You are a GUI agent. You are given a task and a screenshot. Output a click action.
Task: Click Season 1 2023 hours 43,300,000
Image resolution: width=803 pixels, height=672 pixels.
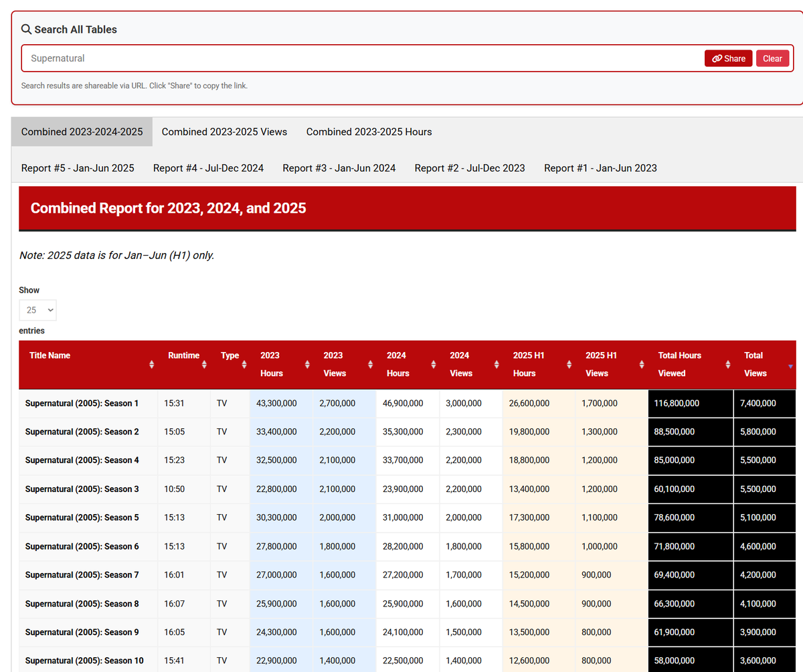pyautogui.click(x=276, y=403)
